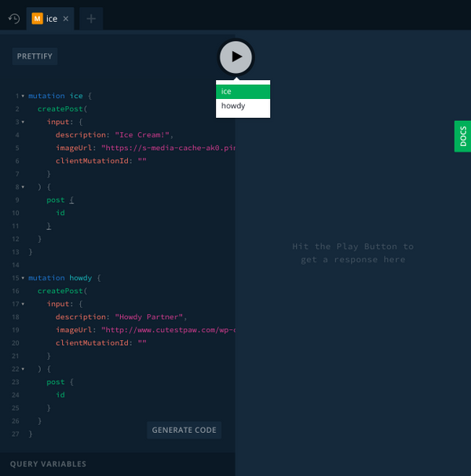Collapse the mutation ice block at line 1

click(23, 96)
